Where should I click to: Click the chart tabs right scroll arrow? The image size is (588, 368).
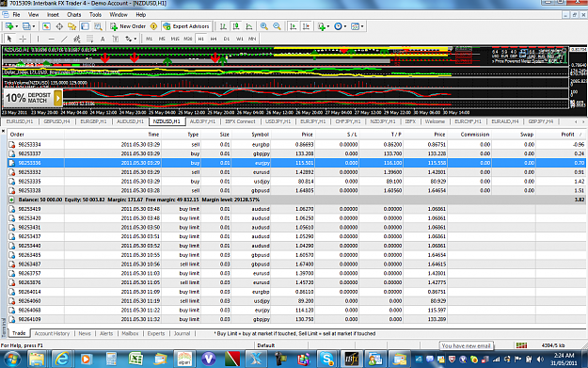click(583, 121)
